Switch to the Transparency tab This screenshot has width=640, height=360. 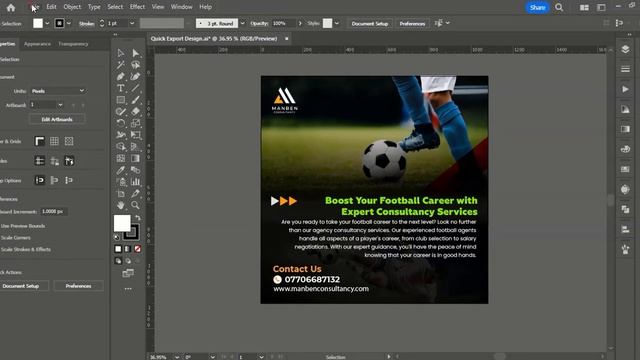pyautogui.click(x=73, y=44)
